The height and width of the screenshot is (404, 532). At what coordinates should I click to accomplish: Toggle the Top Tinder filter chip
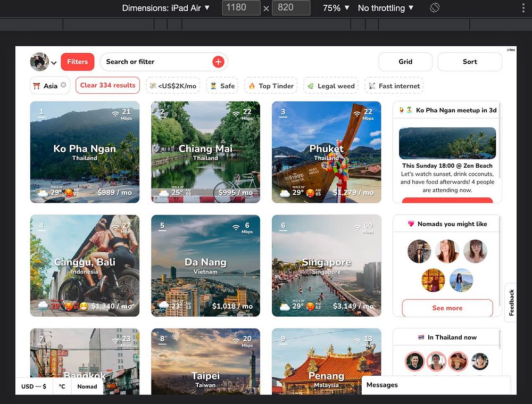point(271,86)
